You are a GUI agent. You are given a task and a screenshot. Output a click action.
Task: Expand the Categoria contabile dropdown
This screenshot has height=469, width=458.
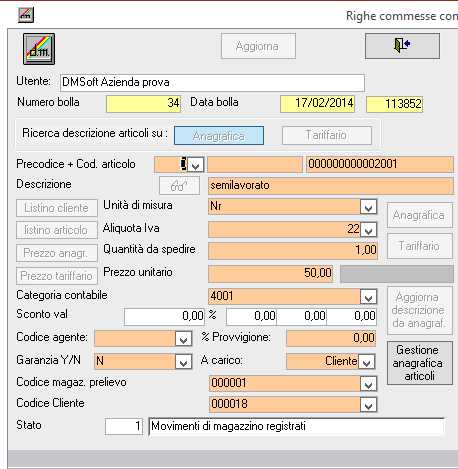coord(368,297)
